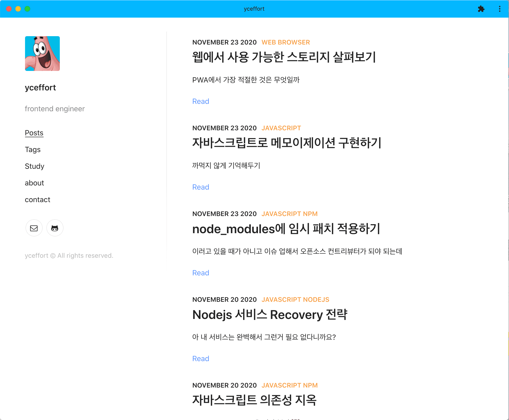Navigate to the about page
The height and width of the screenshot is (420, 509).
click(34, 183)
